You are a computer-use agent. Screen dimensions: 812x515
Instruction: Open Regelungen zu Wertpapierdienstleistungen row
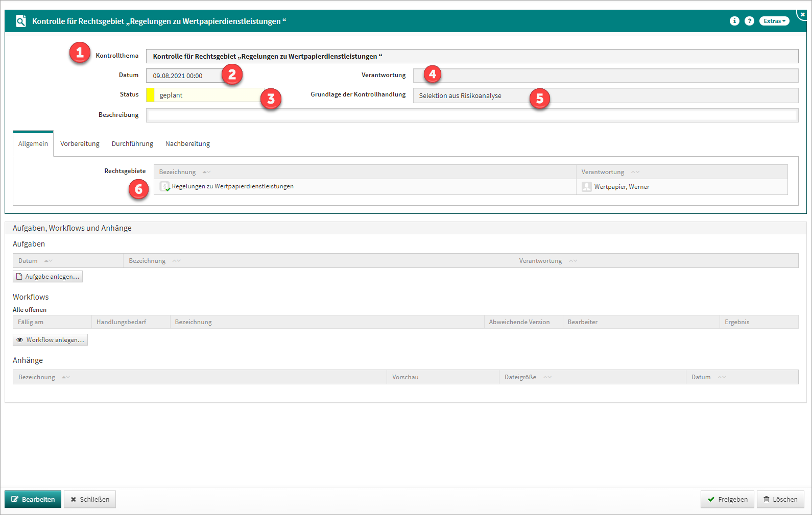[x=365, y=187]
